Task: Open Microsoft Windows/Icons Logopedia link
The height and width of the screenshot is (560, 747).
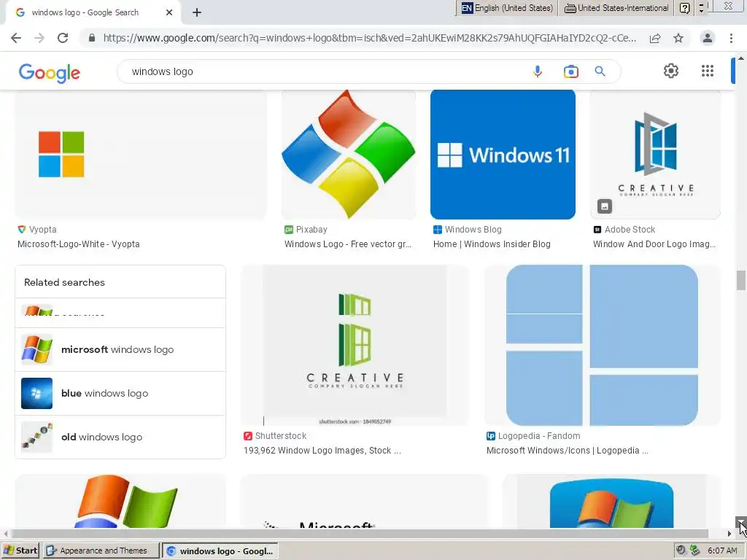Action: coord(567,451)
